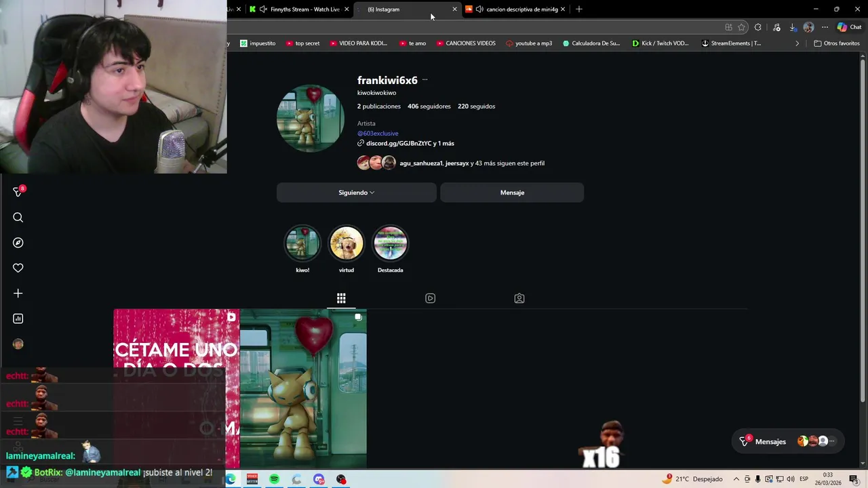Open the kiwo! story highlight
This screenshot has width=868, height=488.
point(302,243)
